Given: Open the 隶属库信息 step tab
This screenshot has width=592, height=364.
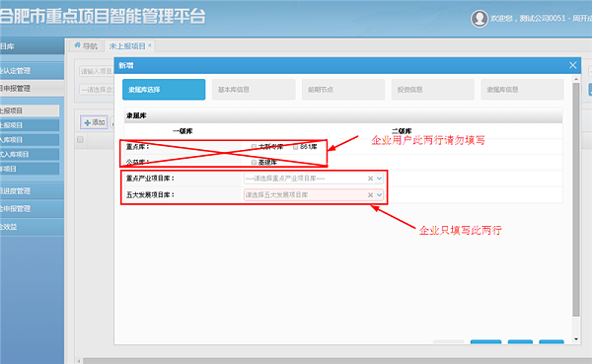Looking at the screenshot, I should click(x=522, y=90).
